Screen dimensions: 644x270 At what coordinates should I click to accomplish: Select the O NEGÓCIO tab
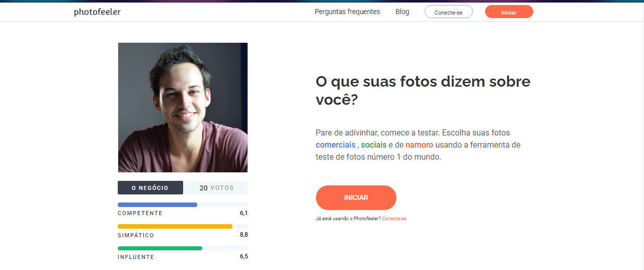click(150, 187)
